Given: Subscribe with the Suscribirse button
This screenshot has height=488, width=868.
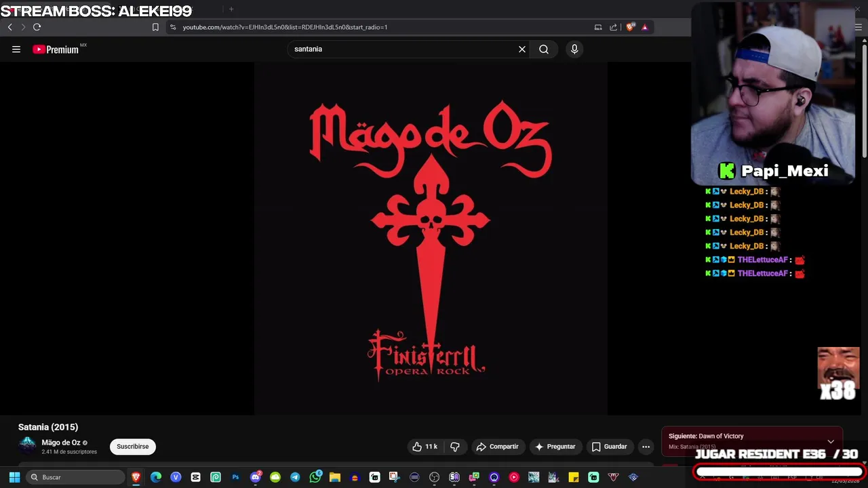Looking at the screenshot, I should tap(132, 447).
